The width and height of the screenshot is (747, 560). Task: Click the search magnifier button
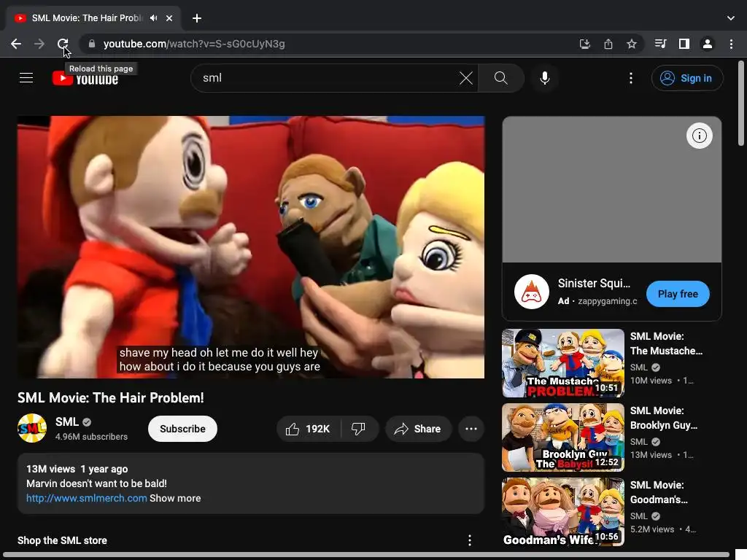click(x=501, y=77)
